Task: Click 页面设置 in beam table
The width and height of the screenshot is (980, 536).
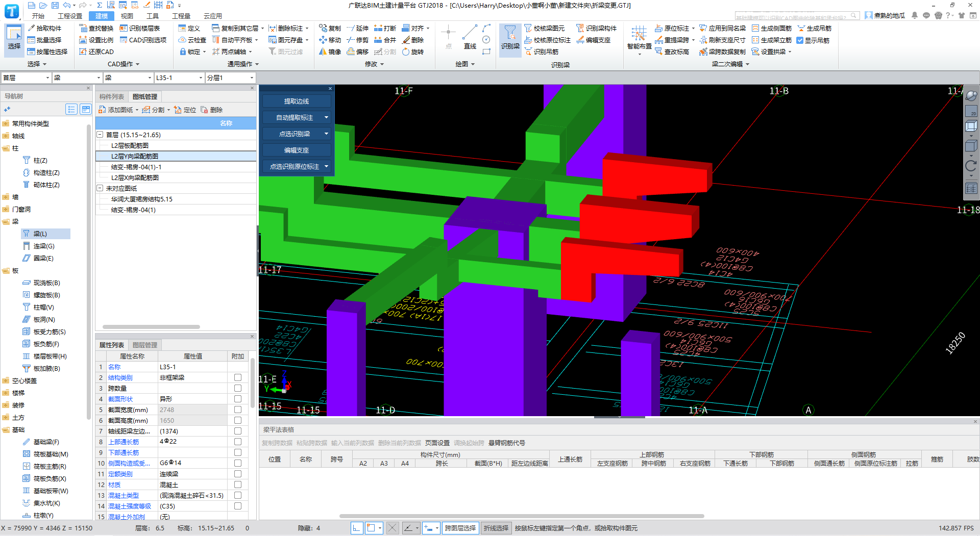Action: point(437,443)
